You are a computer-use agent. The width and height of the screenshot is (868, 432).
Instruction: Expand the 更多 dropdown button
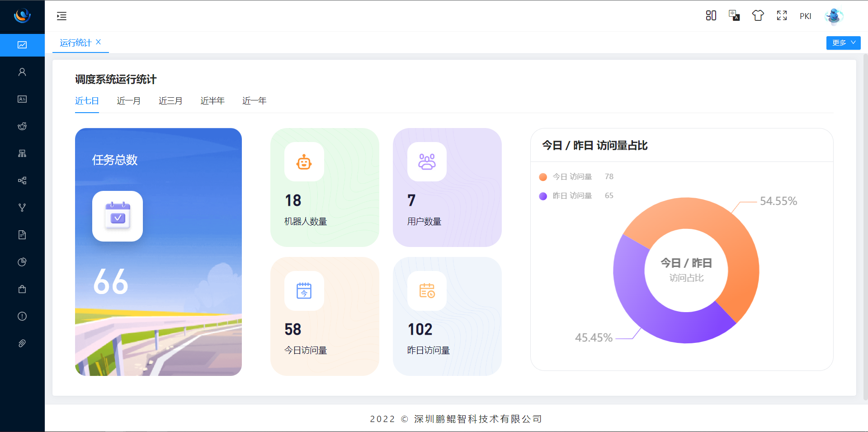(843, 43)
